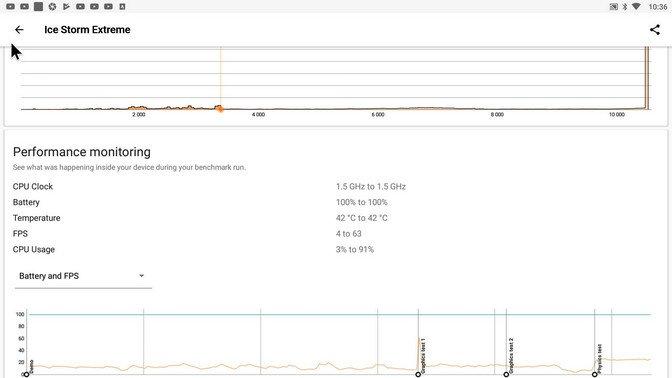Select the Demo marker on the chart
This screenshot has width=672, height=378.
coord(27,375)
